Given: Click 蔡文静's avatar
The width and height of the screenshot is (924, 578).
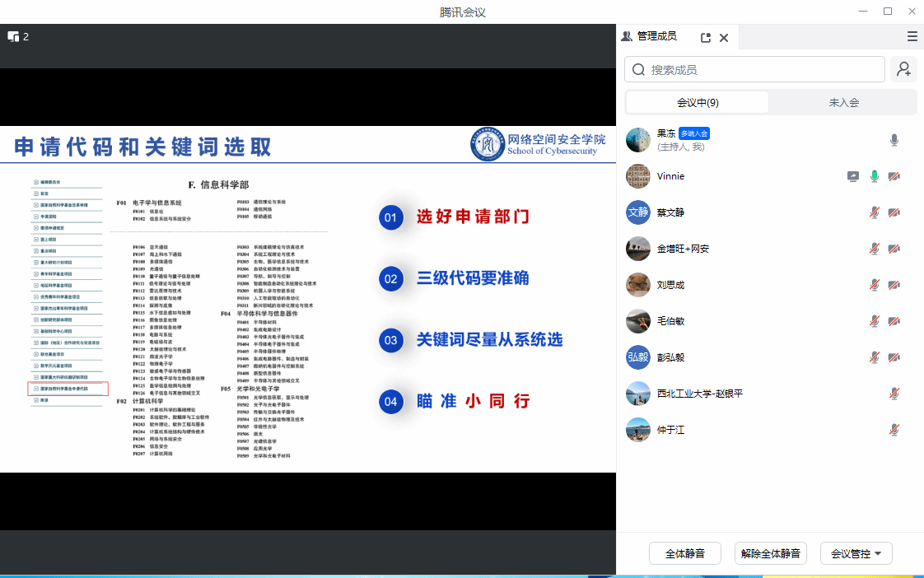Looking at the screenshot, I should 638,212.
